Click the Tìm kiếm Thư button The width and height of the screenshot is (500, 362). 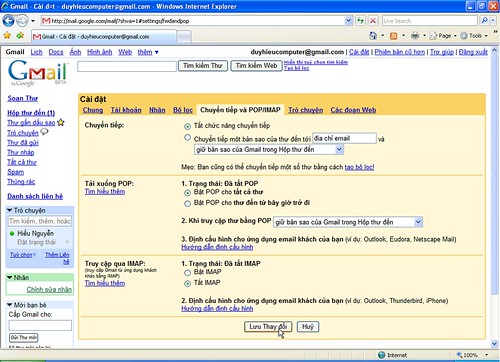click(203, 66)
